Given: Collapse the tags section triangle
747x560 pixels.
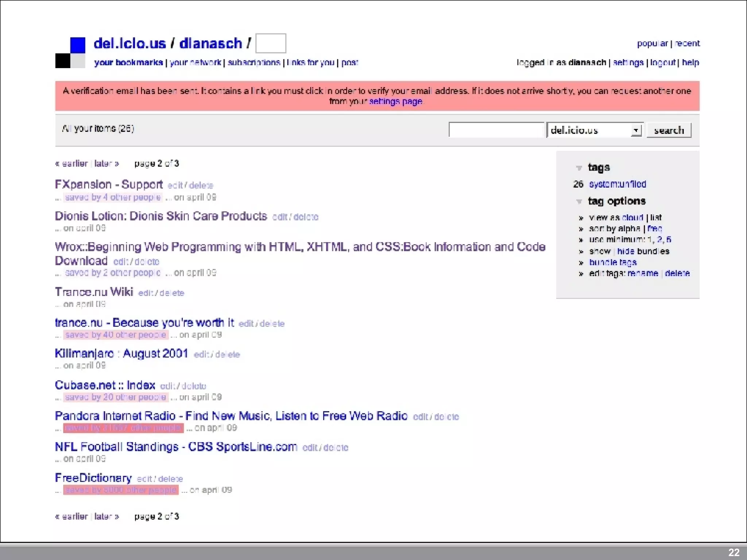Looking at the screenshot, I should (579, 168).
